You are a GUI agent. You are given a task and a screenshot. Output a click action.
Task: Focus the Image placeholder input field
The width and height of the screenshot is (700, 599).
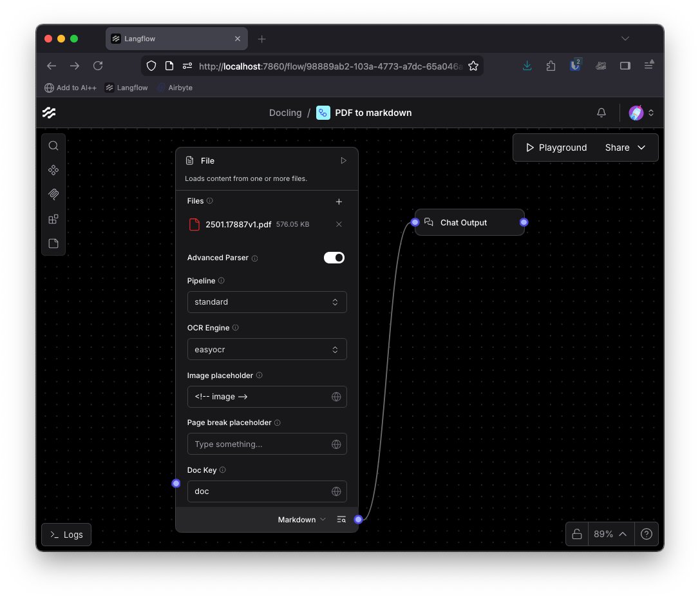tap(267, 397)
